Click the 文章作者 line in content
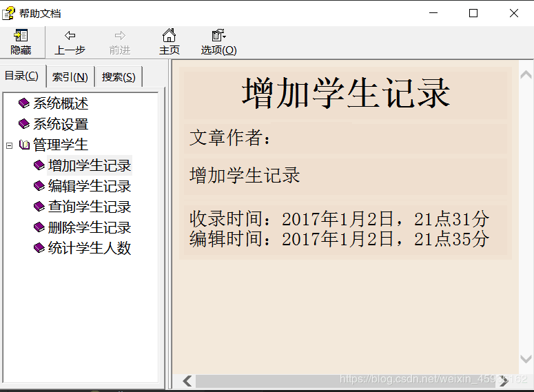 pos(230,138)
